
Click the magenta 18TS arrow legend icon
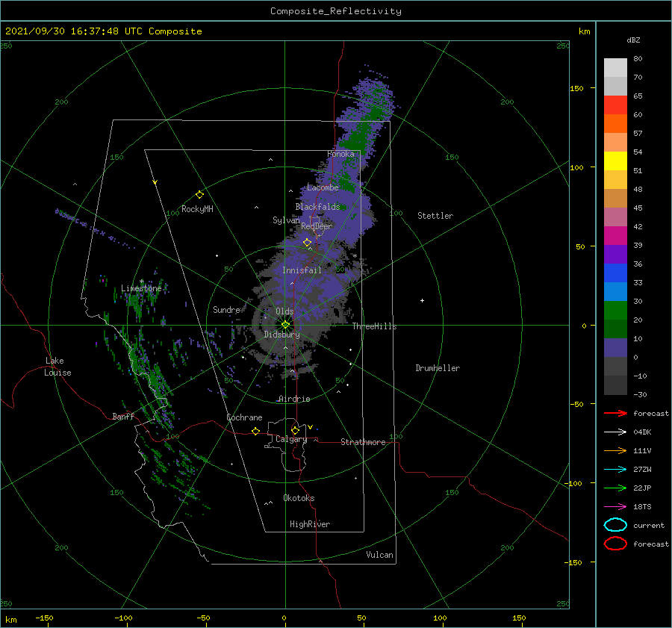tap(615, 507)
